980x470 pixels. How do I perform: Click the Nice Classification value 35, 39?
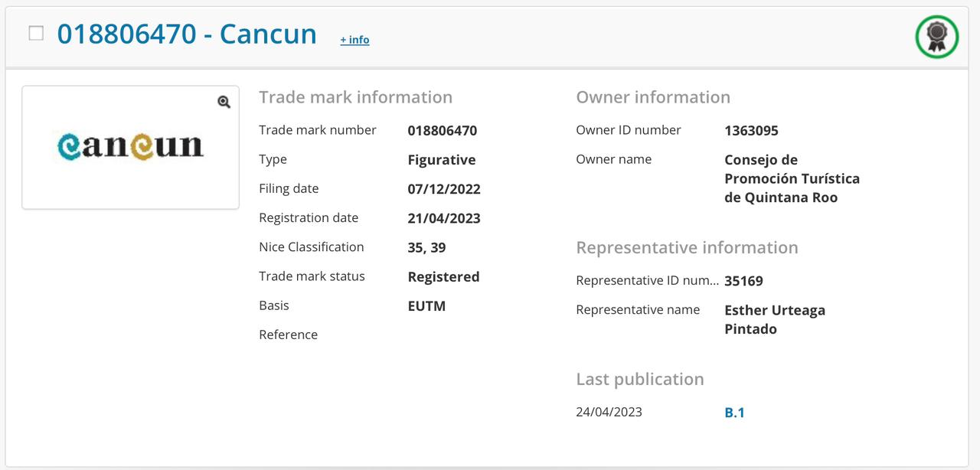[426, 247]
